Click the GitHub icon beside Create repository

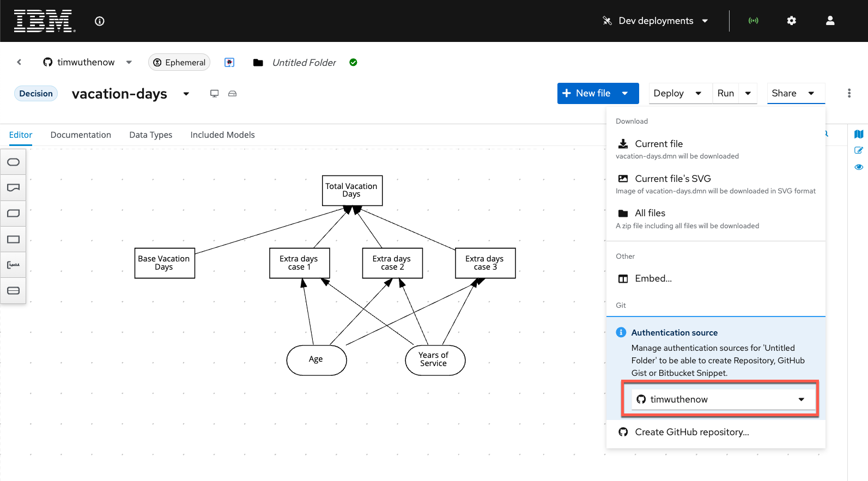pos(623,432)
